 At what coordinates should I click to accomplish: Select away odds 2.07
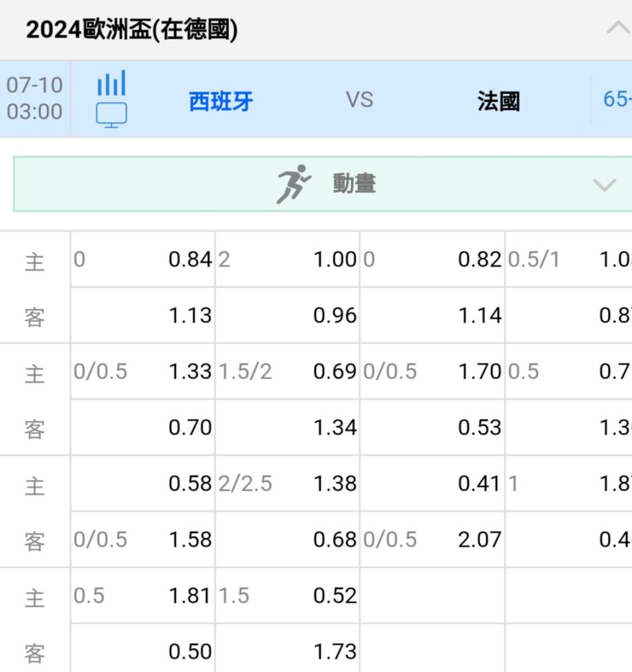click(x=480, y=540)
